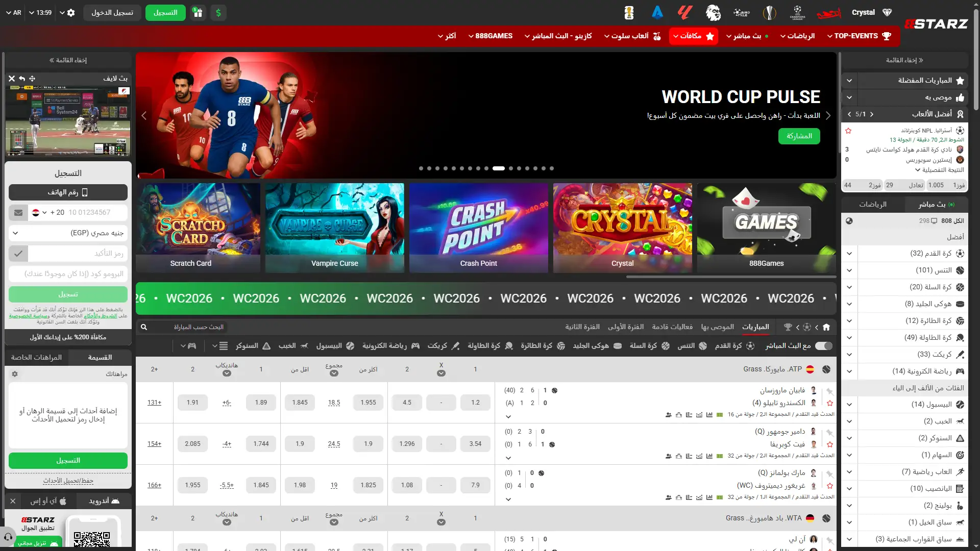Click the games carousel horizontal scrollbar
Screen dimensions: 980x551
[731, 277]
